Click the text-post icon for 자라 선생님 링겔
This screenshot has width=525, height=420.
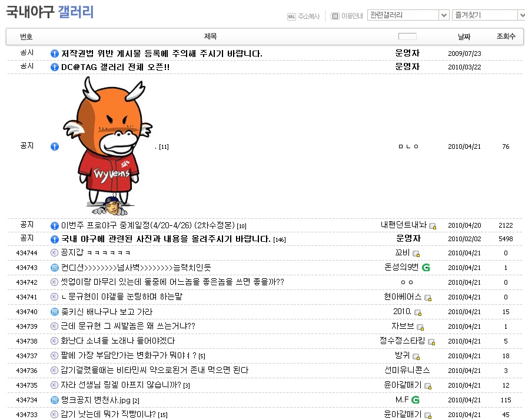tap(54, 385)
